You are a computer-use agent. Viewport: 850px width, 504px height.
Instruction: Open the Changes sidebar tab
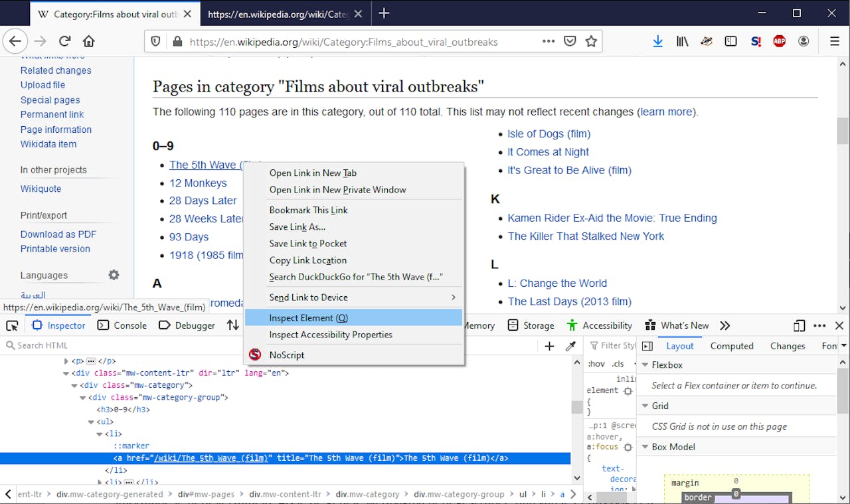pos(788,346)
